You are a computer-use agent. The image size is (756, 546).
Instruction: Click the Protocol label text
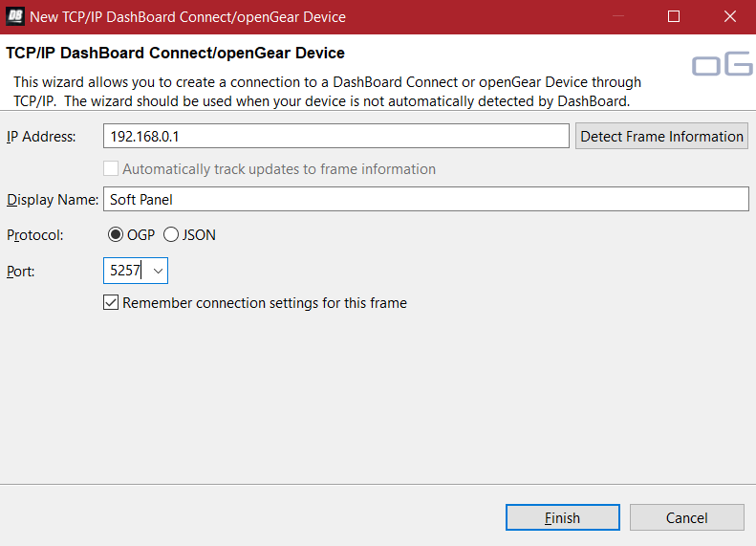[x=35, y=235]
